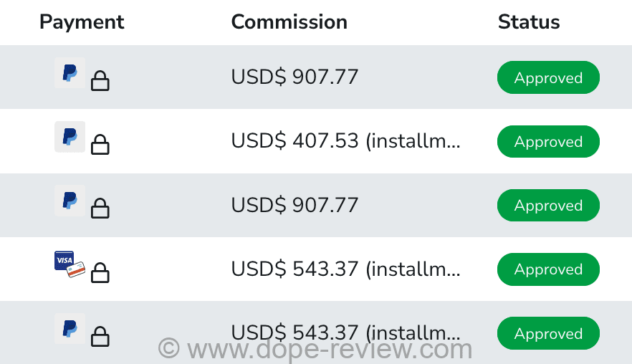Screen dimensions: 632x364
Task: Click the Payment column header
Action: [x=82, y=22]
